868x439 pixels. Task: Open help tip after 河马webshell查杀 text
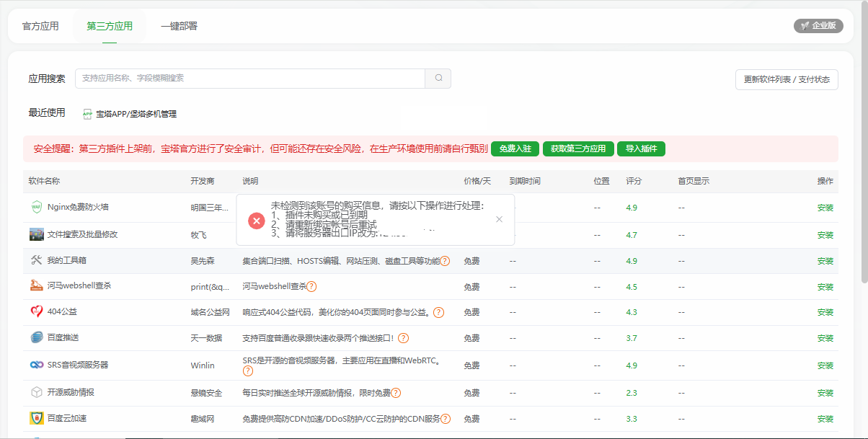[x=310, y=286]
